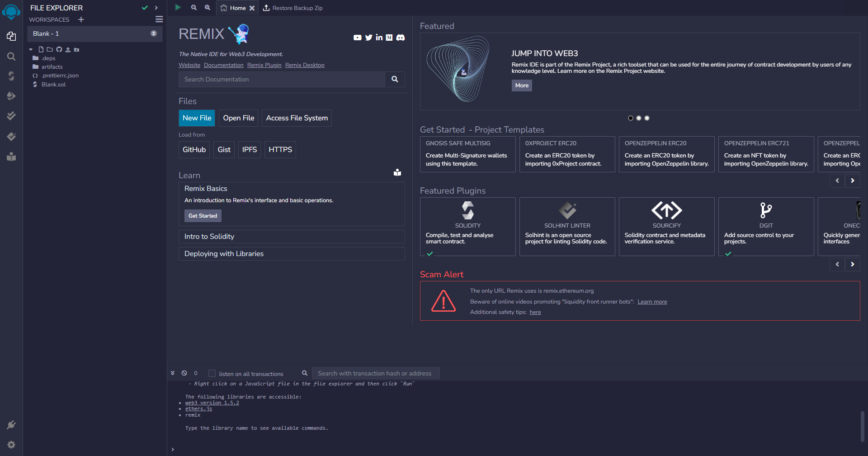Publish to GitHub gist icon
The width and height of the screenshot is (868, 456).
59,49
